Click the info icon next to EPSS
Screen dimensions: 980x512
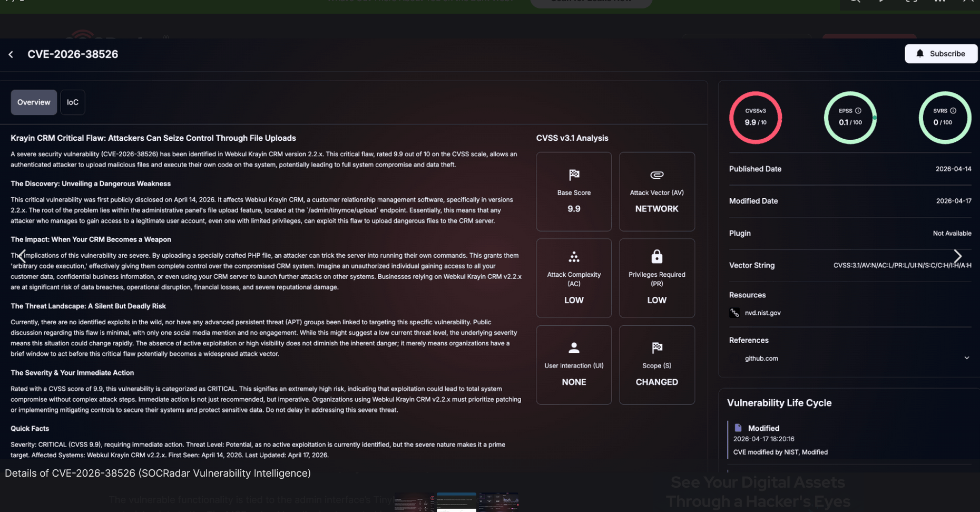pos(858,111)
